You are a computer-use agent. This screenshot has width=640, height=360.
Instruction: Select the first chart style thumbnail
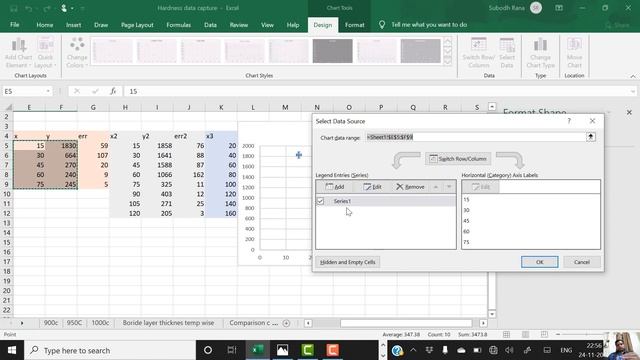click(113, 51)
